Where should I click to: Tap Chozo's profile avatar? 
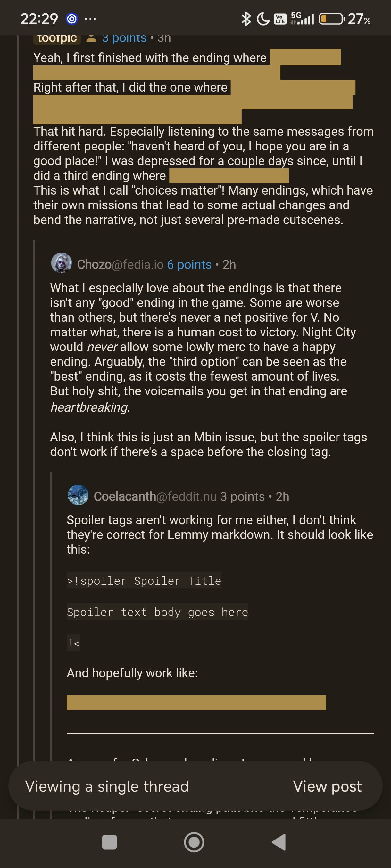(61, 263)
